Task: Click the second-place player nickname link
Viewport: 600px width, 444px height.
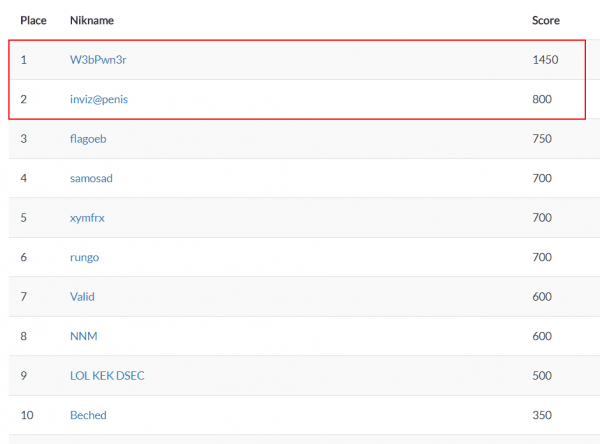Action: coord(98,99)
